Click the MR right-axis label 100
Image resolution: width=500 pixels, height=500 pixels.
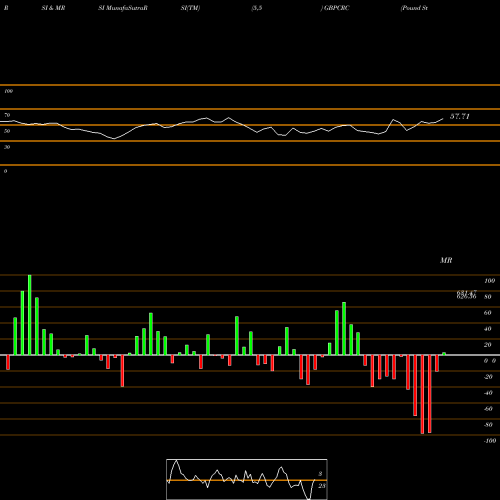click(x=489, y=281)
